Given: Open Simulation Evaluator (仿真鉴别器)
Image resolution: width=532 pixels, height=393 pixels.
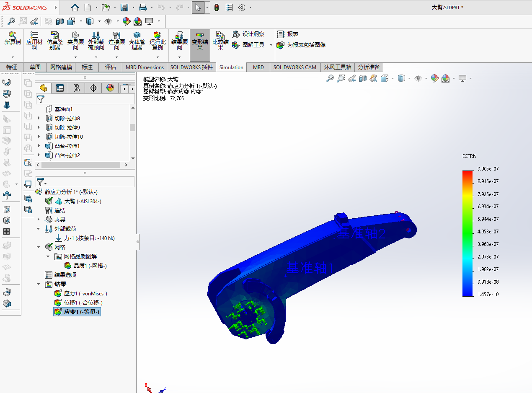Looking at the screenshot, I should pos(55,40).
